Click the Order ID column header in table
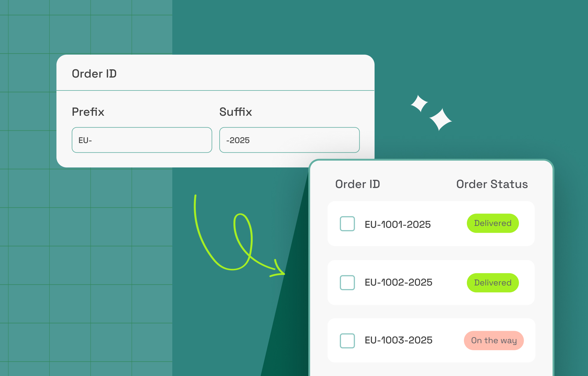The image size is (588, 376). coord(358,184)
